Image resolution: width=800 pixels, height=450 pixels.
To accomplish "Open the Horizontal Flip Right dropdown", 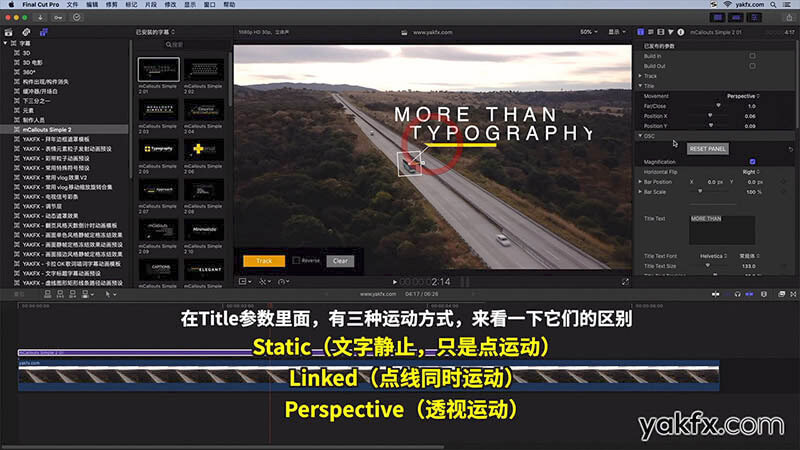I will [x=751, y=172].
